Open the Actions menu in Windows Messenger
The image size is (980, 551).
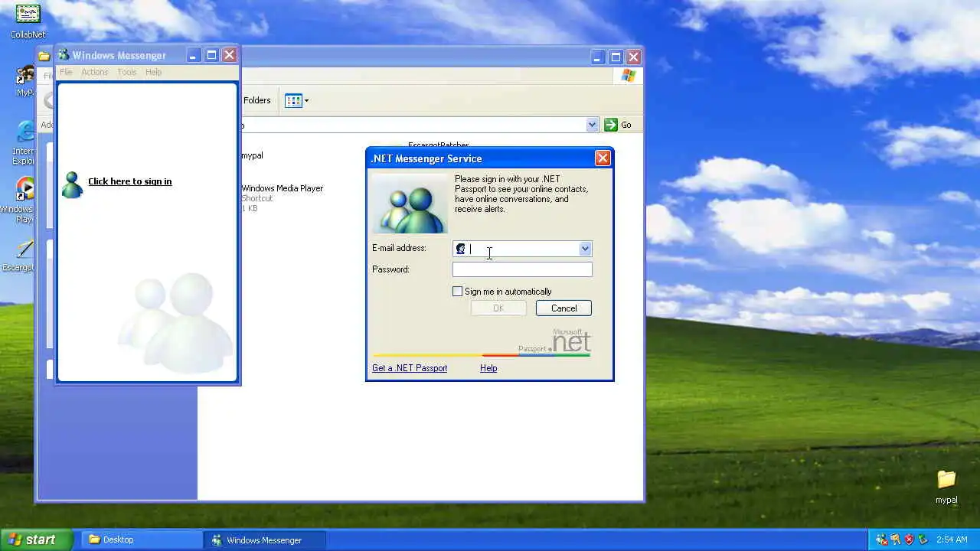(95, 72)
